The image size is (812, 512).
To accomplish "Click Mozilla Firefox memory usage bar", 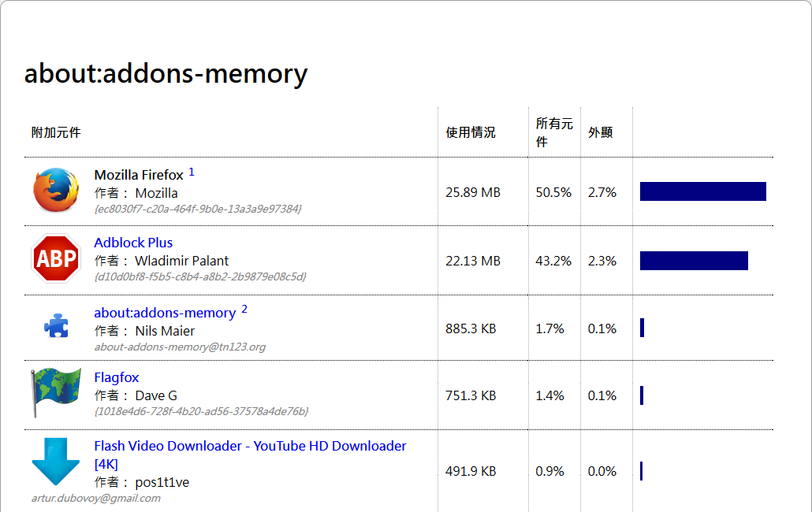I will click(702, 191).
